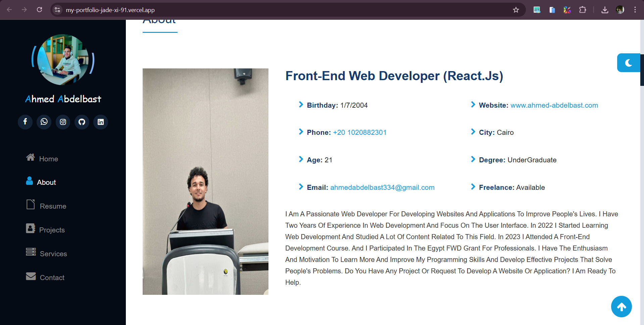Screen dimensions: 644x325
Task: Click the scroll-to-top arrow button
Action: 621,307
